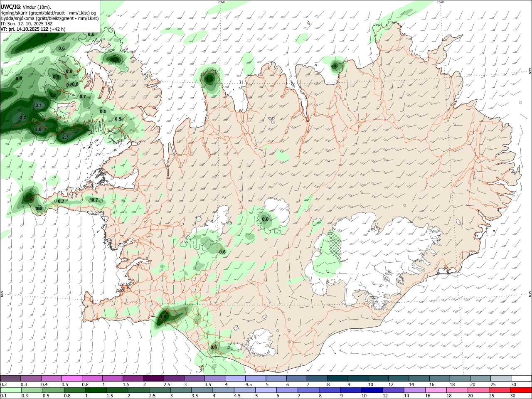Click the "1.9" precipitation value on the southwest coast
The height and width of the screenshot is (399, 532).
point(163,317)
